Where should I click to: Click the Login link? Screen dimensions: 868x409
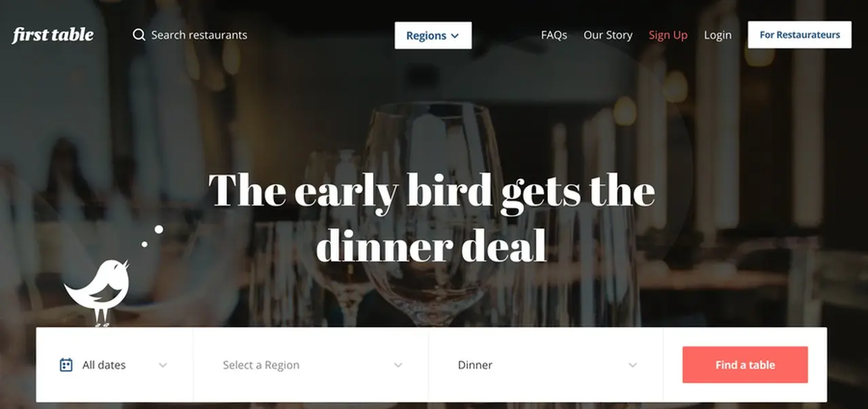pos(717,35)
